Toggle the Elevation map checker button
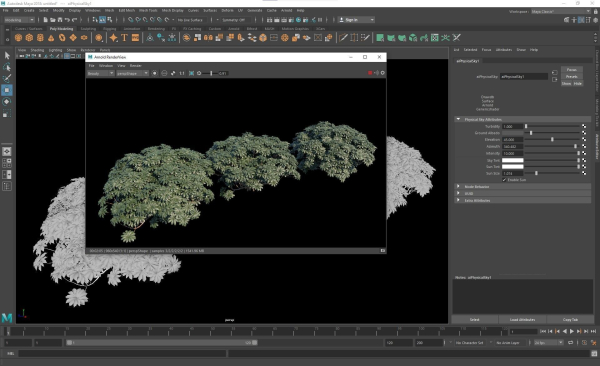 coord(584,139)
